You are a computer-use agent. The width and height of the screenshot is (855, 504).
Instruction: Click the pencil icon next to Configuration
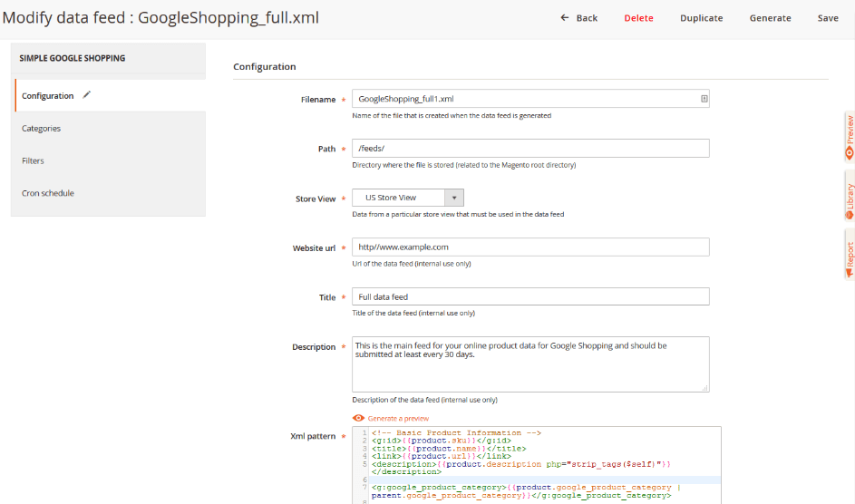pyautogui.click(x=86, y=95)
